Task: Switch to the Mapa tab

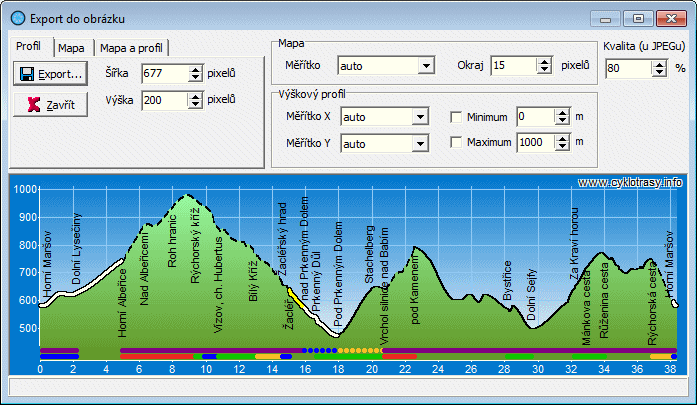Action: coord(74,48)
